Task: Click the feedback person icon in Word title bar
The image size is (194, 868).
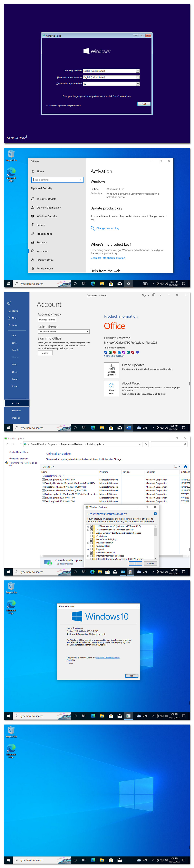Action: [x=154, y=295]
